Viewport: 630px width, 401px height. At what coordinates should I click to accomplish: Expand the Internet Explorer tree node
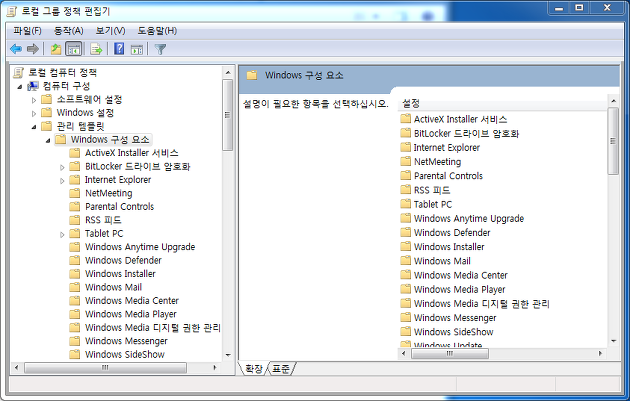point(62,181)
